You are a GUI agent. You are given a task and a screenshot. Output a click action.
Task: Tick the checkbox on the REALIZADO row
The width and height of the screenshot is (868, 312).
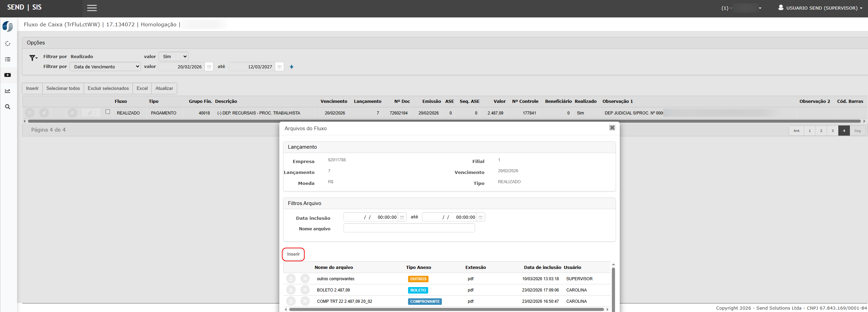(x=108, y=112)
